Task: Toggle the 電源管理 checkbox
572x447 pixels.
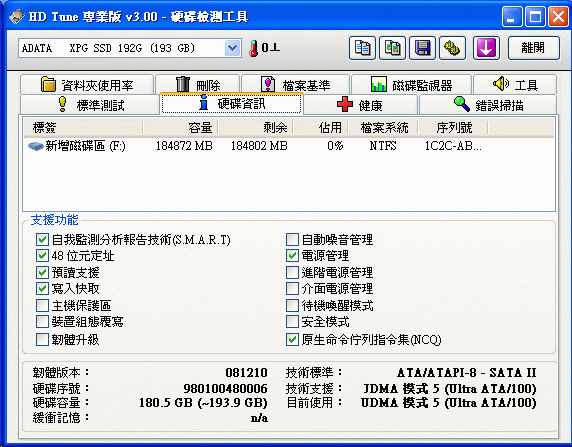Action: coord(292,256)
